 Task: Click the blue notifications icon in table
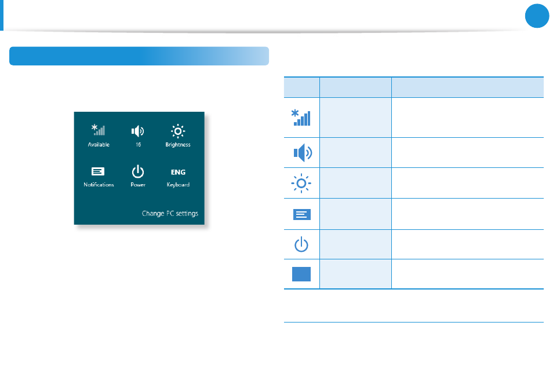(x=302, y=214)
